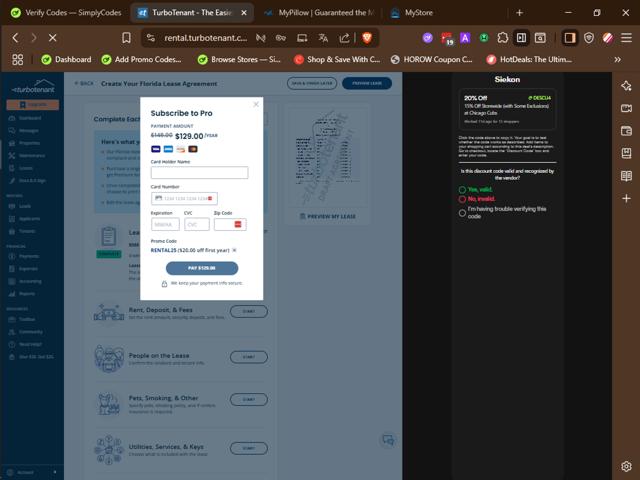The image size is (640, 480).
Task: Open the apps grid icon in bookmarks bar
Action: 18,60
